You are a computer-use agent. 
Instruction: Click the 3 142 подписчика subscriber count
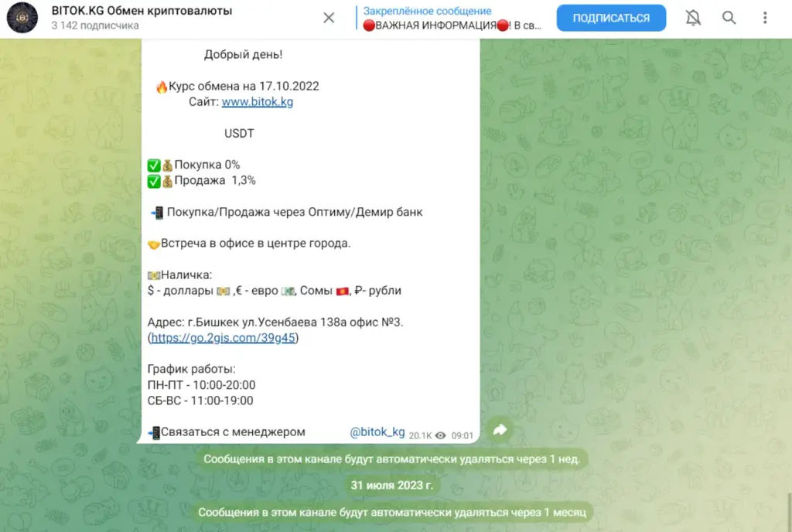click(95, 26)
